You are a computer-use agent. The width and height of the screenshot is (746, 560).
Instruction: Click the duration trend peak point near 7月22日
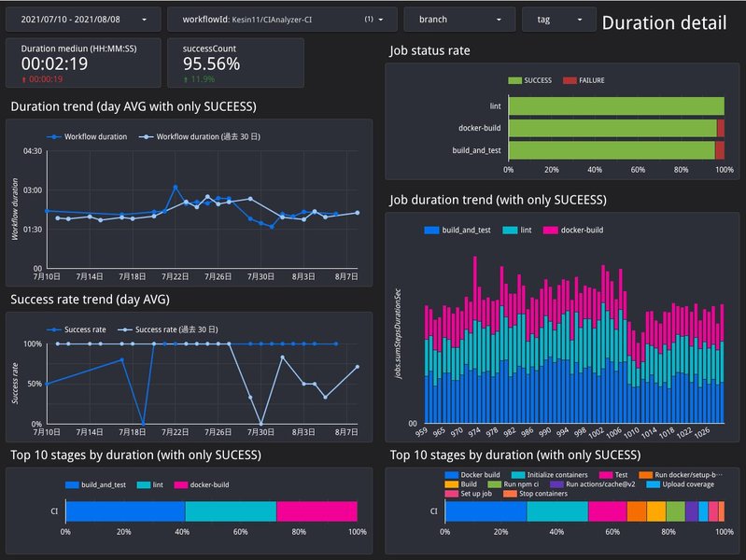[176, 188]
